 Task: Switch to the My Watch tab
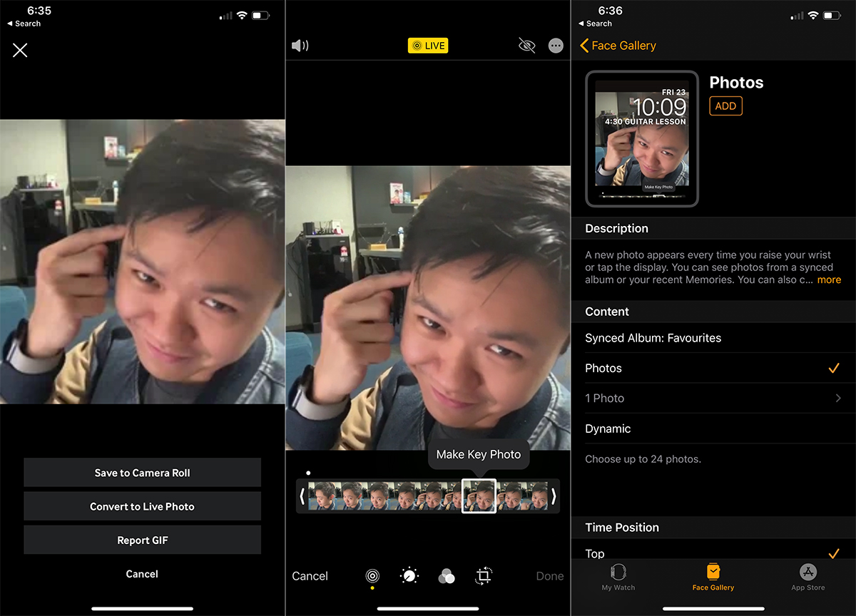(x=618, y=576)
